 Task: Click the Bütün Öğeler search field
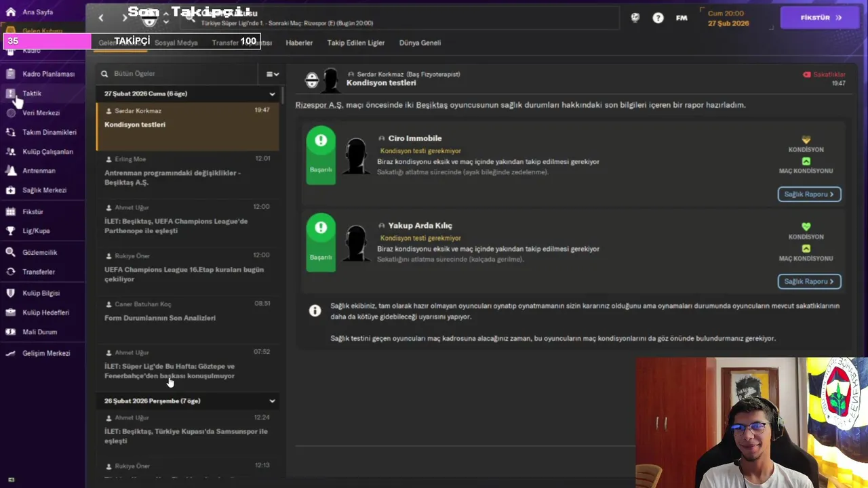pos(176,74)
